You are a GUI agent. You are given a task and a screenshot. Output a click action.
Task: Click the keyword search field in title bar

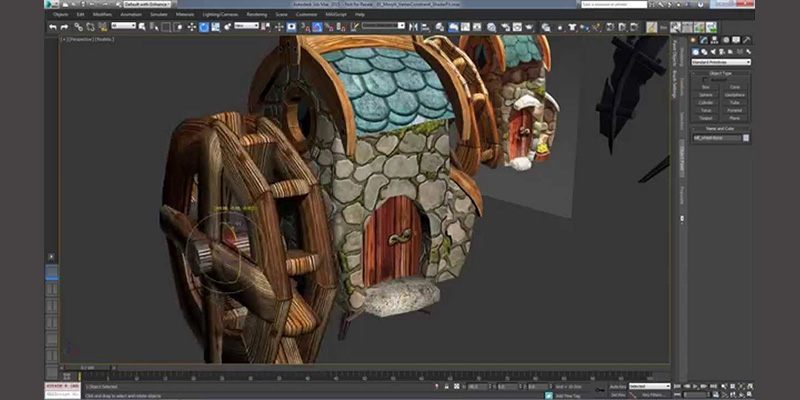[614, 4]
